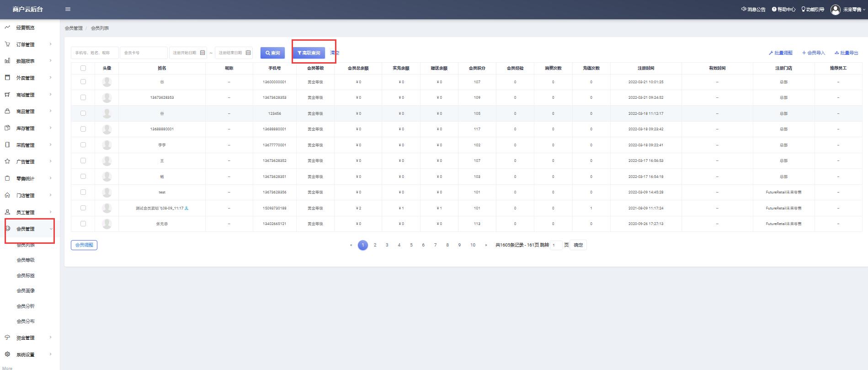This screenshot has height=370, width=868.
Task: Collapse the 会员管理 menu chevron
Action: tap(51, 229)
